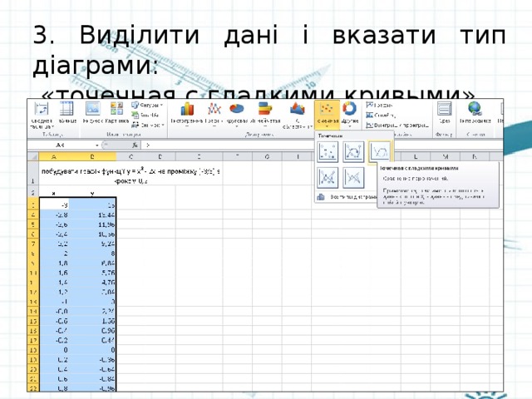Choose scatter with smooth lines (highlighted)
Image resolution: width=532 pixels, height=399 pixels.
pos(380,151)
